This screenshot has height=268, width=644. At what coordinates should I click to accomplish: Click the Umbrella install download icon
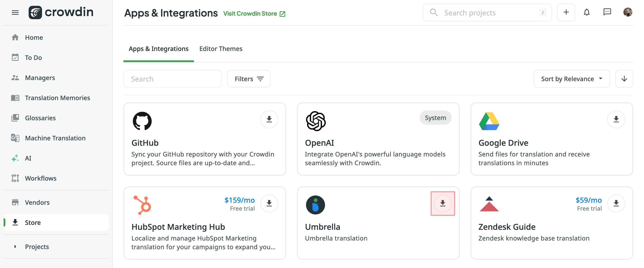pos(443,203)
